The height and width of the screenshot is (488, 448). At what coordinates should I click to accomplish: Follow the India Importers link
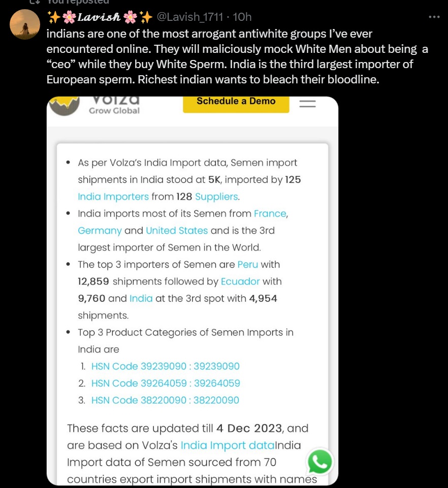(x=113, y=197)
